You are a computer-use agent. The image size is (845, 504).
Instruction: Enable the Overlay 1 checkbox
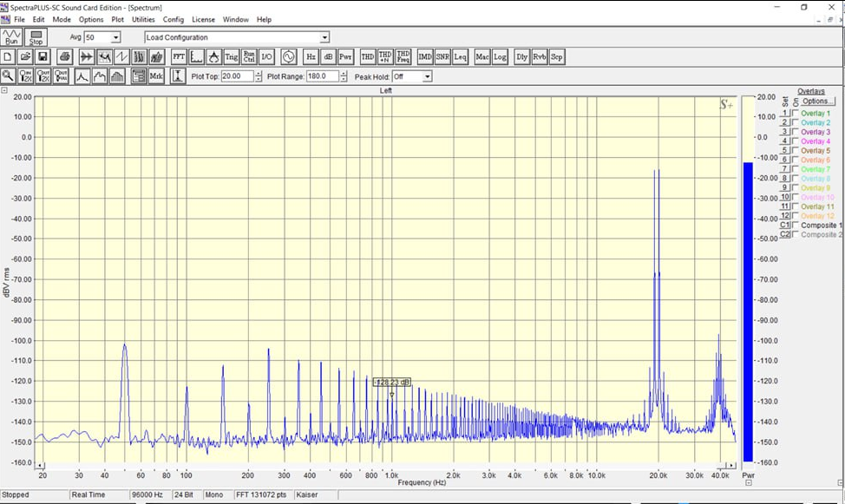[x=795, y=113]
